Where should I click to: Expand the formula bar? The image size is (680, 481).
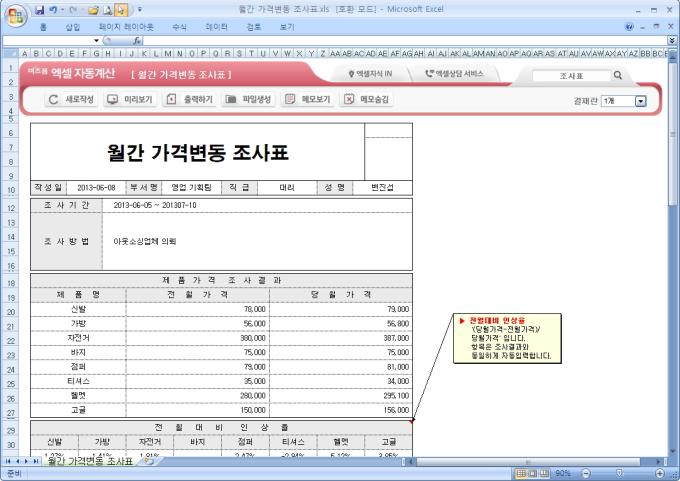(x=671, y=40)
